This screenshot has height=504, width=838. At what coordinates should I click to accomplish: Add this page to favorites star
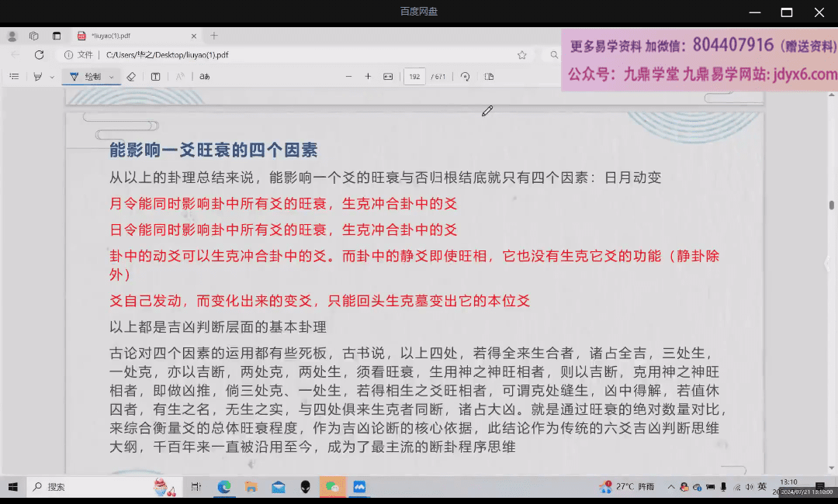522,55
